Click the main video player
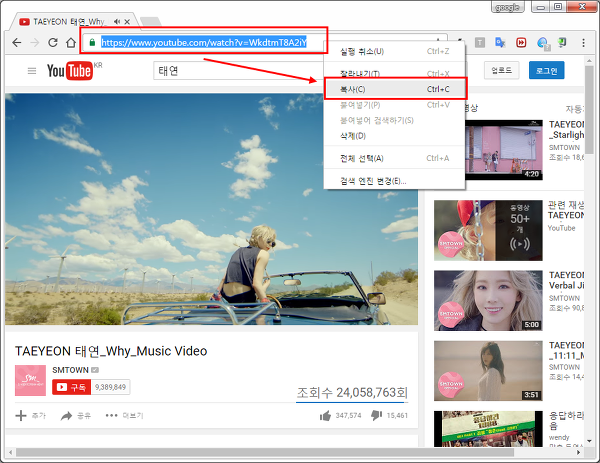 [x=211, y=209]
